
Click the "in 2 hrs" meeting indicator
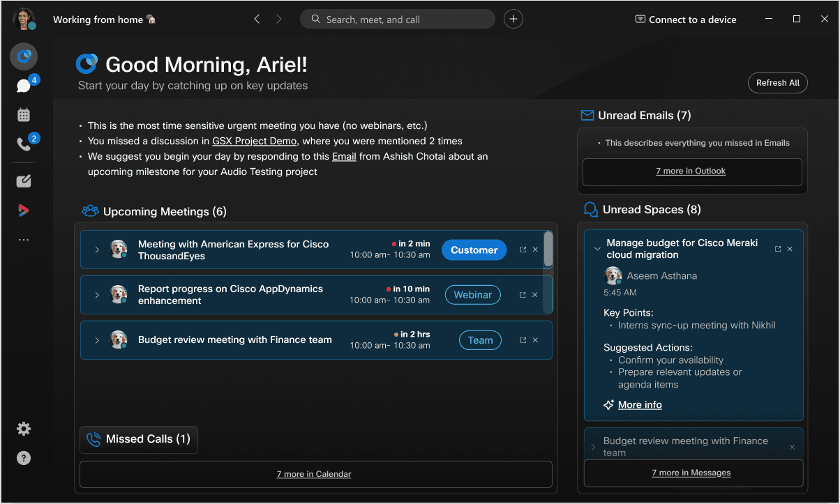[x=412, y=335]
